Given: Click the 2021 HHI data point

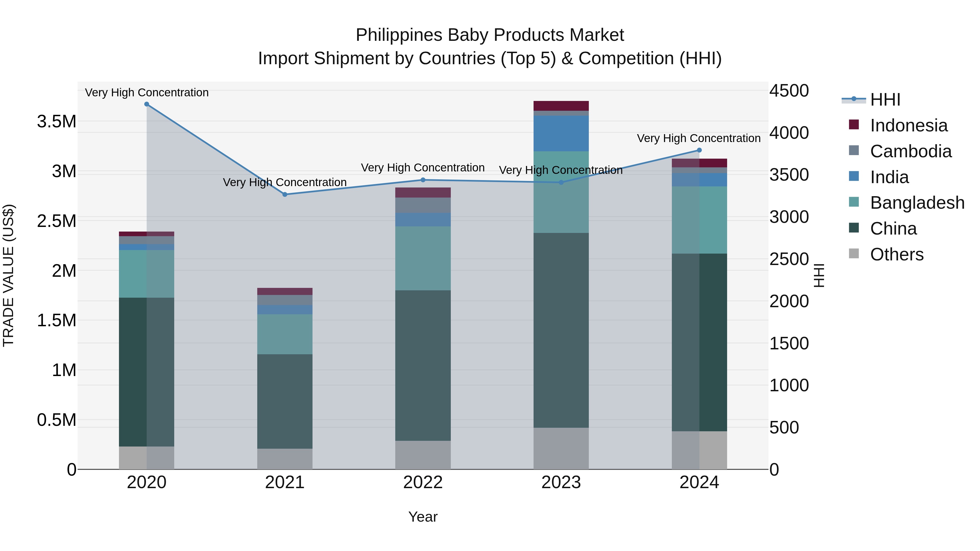Looking at the screenshot, I should (284, 194).
